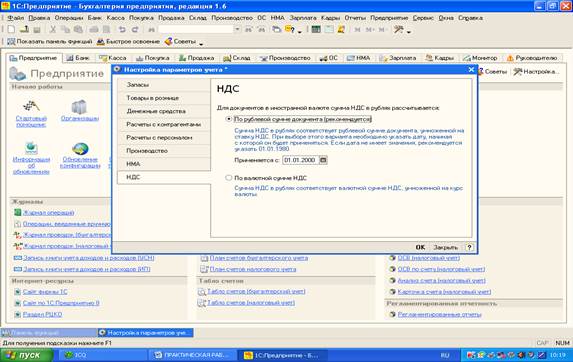The height and width of the screenshot is (362, 573).
Task: Click the Undo arrow icon
Action: [x=122, y=30]
